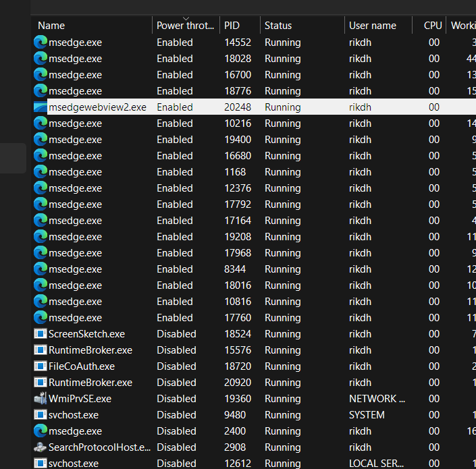Click Edge icon of PID 18776 row
This screenshot has height=469, width=476.
coord(41,91)
